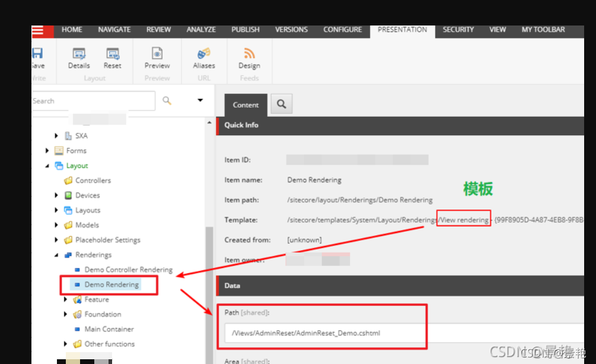Select the Main Container tree item
This screenshot has width=596, height=364.
pos(109,329)
